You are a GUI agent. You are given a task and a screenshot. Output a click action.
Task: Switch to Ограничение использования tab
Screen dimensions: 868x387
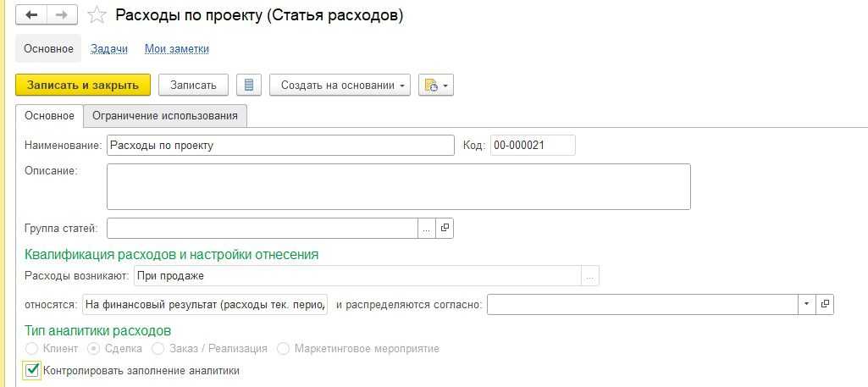click(x=165, y=115)
